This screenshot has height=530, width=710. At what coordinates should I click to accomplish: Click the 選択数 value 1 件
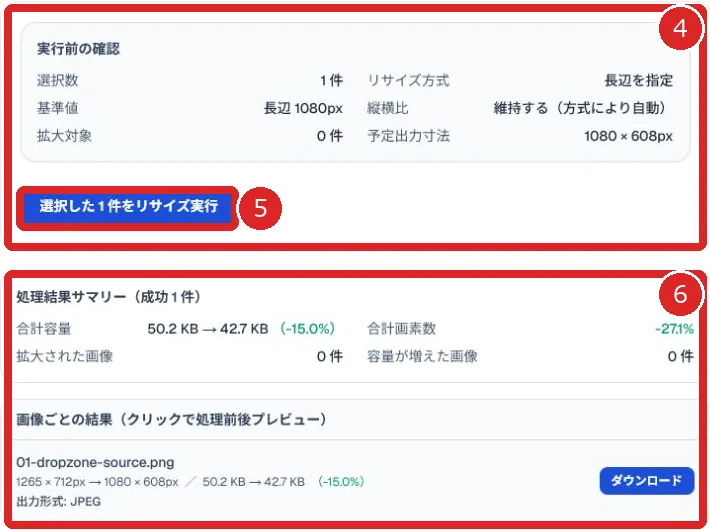click(331, 81)
